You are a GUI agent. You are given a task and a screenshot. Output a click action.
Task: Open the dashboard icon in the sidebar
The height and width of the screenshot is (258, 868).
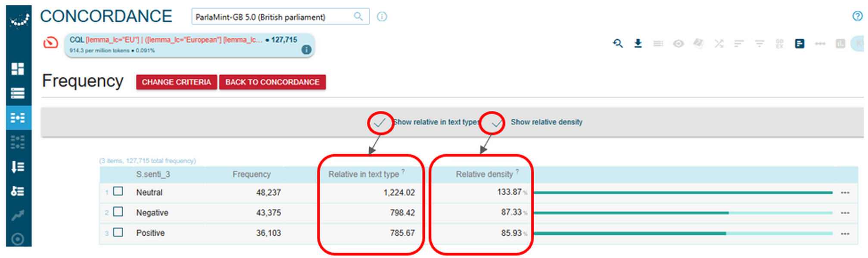click(x=18, y=69)
